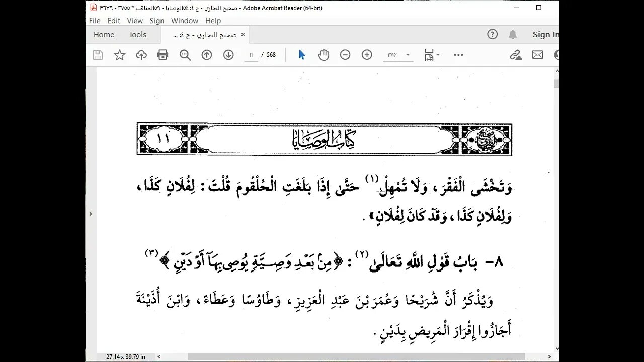Send file by email icon
This screenshot has width=644, height=362.
[x=538, y=55]
